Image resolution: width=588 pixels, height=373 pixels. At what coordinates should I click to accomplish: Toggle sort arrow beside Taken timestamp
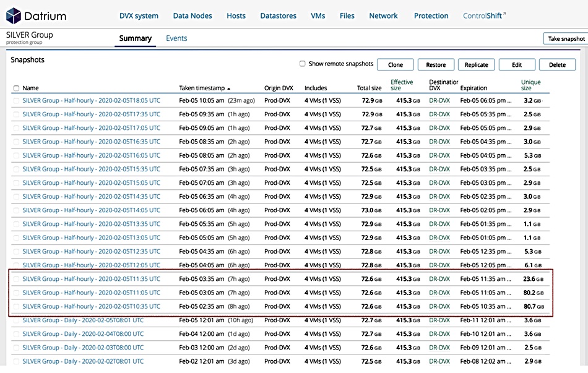pos(229,88)
